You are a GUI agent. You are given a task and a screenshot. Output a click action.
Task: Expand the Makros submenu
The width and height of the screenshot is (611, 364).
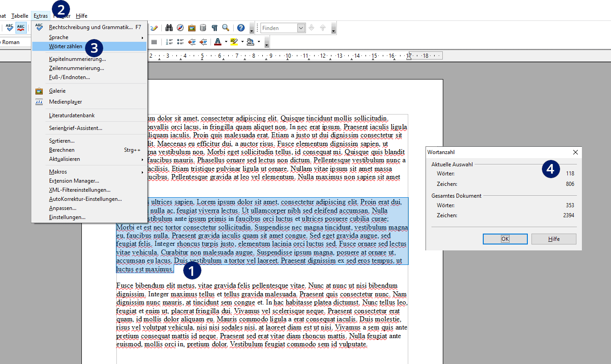pos(142,172)
